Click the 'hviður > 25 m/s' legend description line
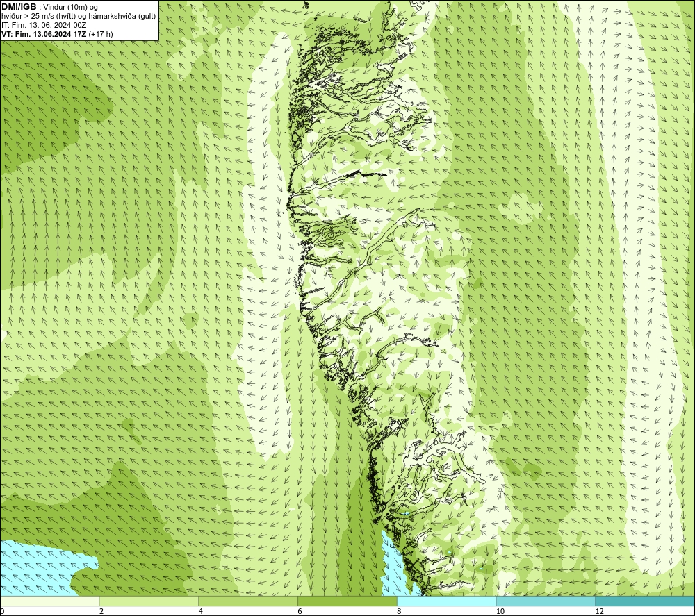 pos(79,16)
